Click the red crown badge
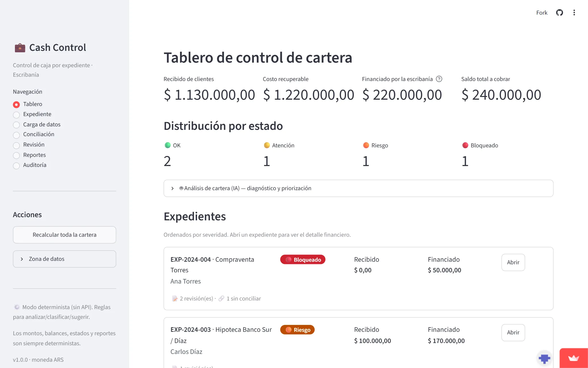Viewport: 588px width, 368px height. click(x=574, y=358)
